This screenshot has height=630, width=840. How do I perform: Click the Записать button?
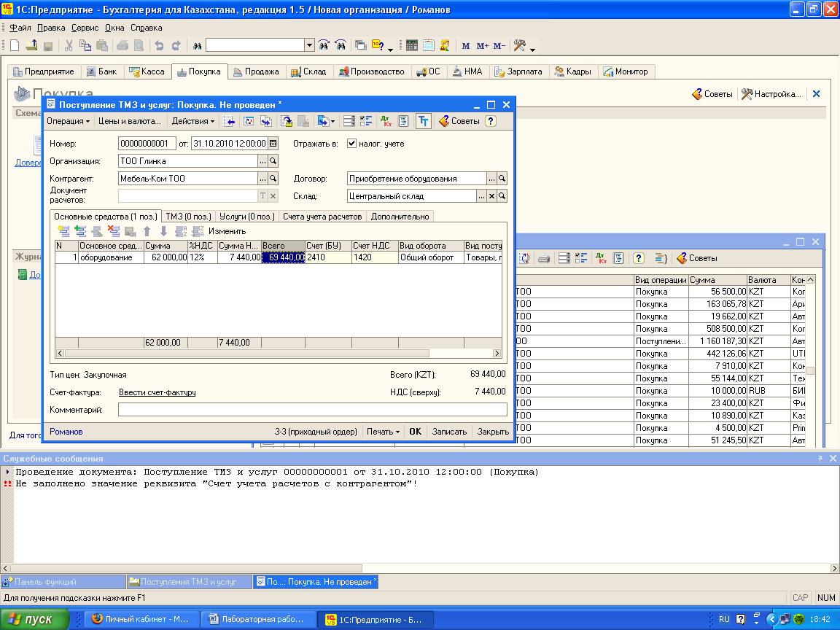tap(449, 432)
